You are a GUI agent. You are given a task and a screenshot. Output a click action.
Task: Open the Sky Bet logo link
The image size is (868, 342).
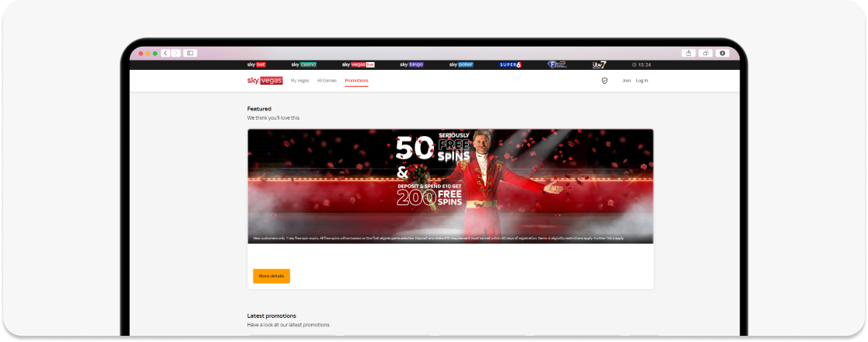(257, 65)
